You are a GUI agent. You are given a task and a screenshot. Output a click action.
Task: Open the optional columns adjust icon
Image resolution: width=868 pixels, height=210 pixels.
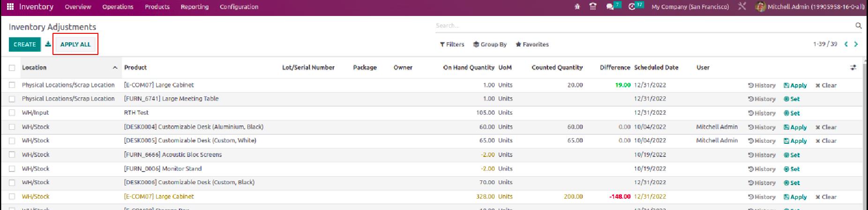click(x=853, y=68)
